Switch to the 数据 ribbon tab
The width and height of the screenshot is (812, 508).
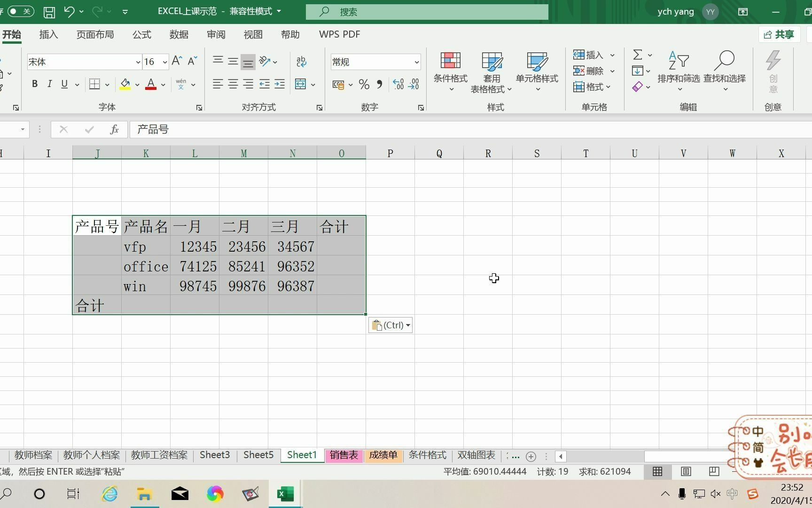[x=179, y=34]
